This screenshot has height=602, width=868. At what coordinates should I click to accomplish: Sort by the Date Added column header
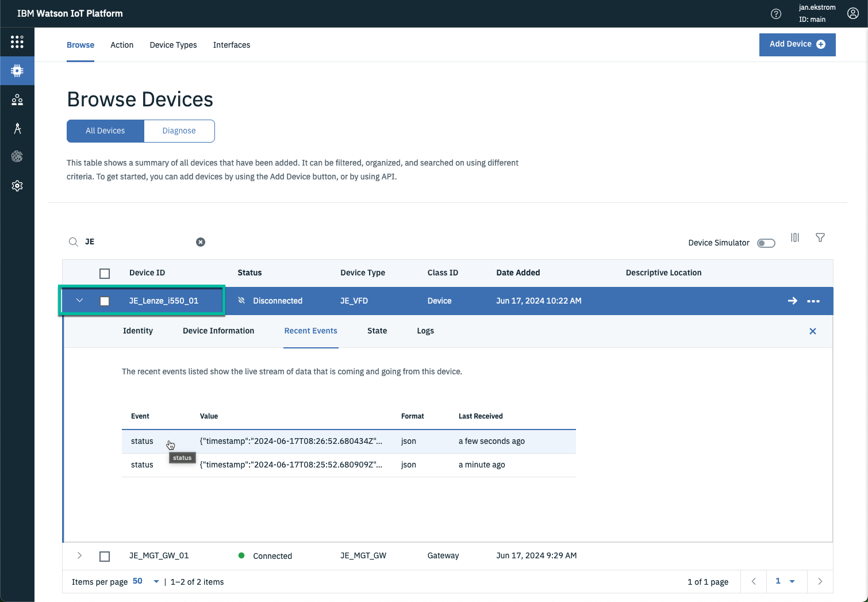click(x=518, y=273)
